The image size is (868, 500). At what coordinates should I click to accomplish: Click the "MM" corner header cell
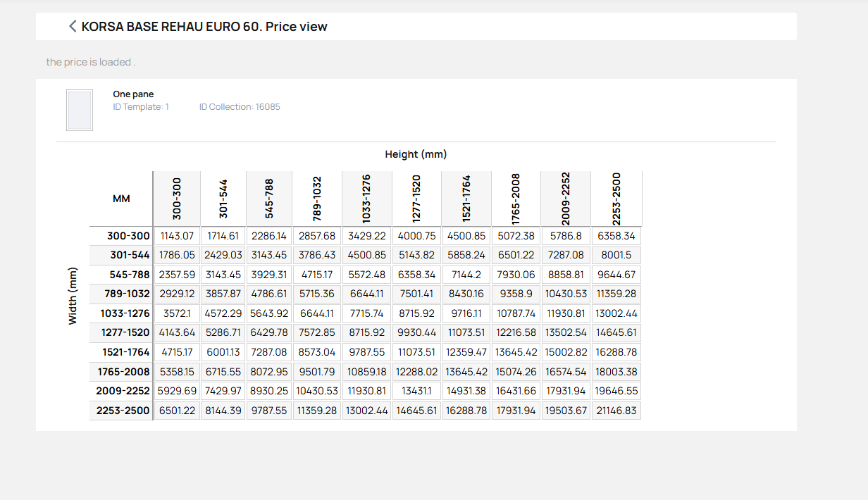(x=121, y=199)
